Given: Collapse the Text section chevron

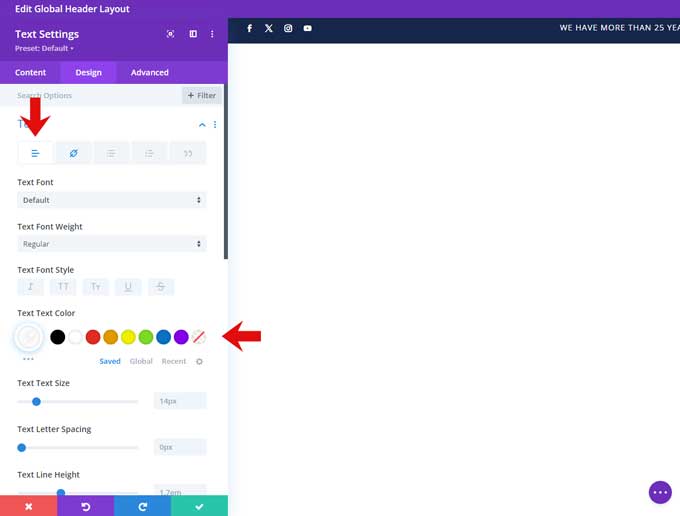Looking at the screenshot, I should pyautogui.click(x=202, y=125).
